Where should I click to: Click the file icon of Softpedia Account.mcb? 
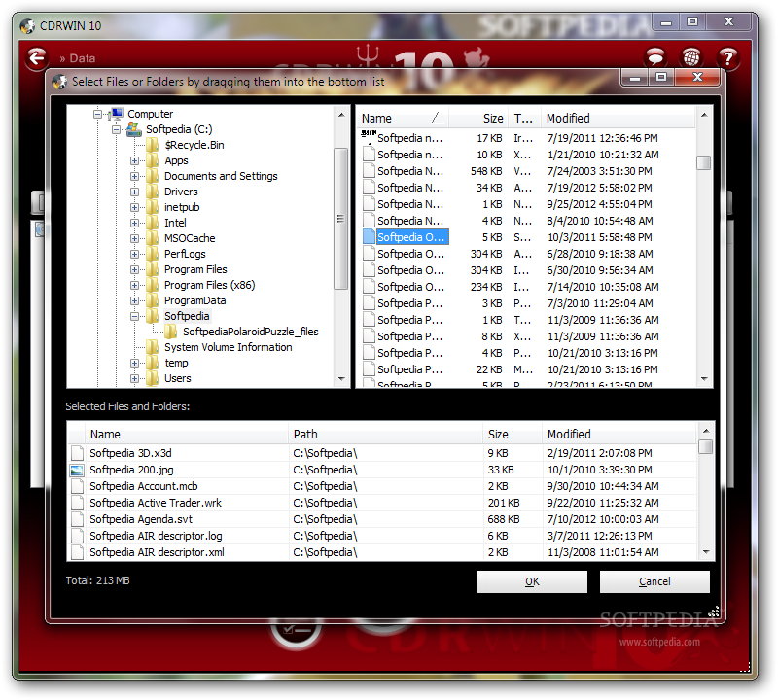(77, 486)
